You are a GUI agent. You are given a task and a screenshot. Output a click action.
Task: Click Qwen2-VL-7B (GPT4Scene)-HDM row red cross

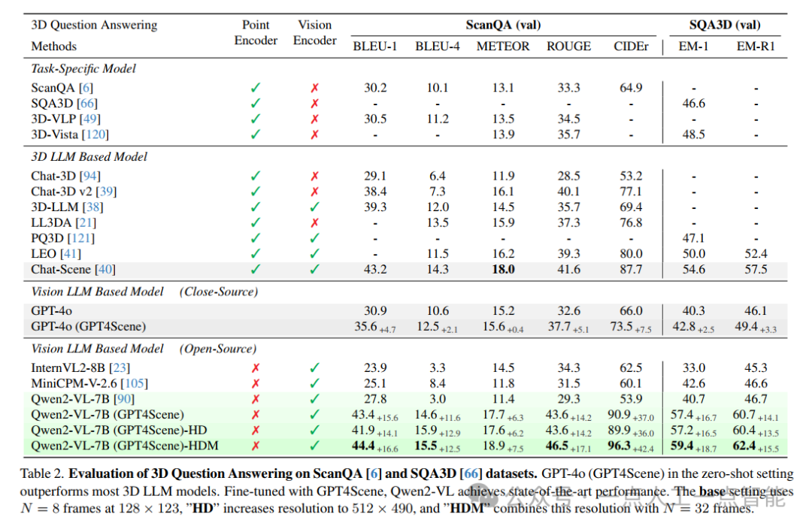coord(256,446)
